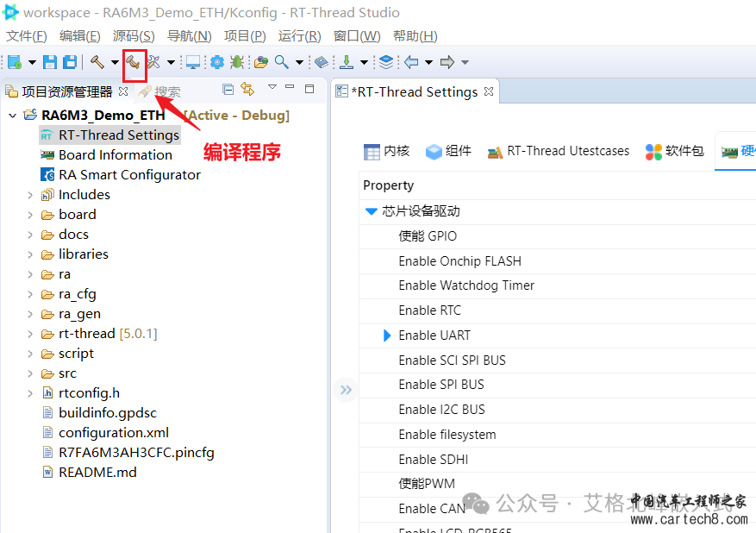The width and height of the screenshot is (756, 533).
Task: Select the README.md file
Action: [x=89, y=473]
